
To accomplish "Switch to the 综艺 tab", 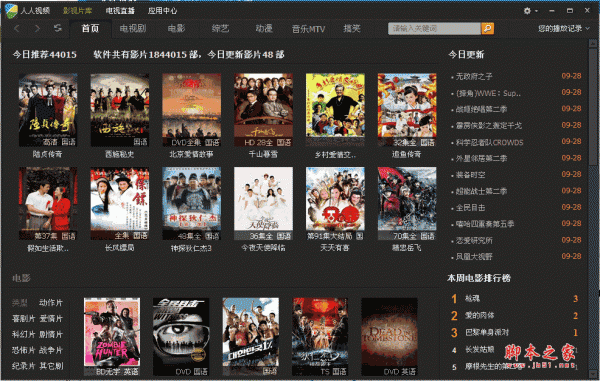I will click(x=220, y=29).
